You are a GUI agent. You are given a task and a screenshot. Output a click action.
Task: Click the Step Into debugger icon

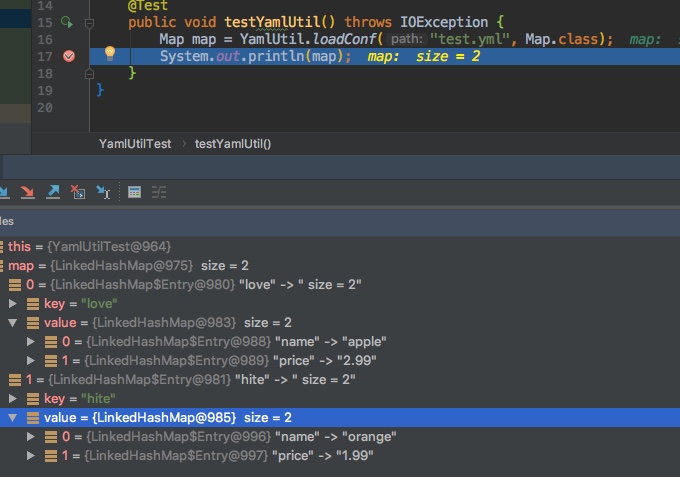pos(4,192)
